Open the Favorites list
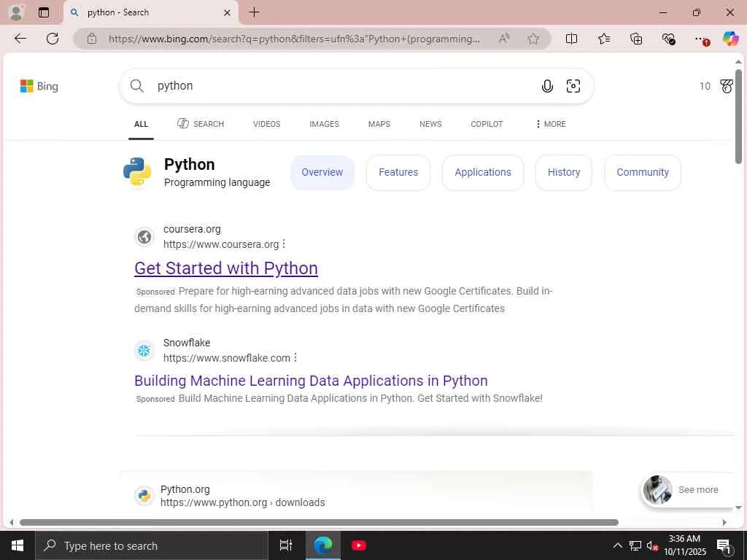 point(603,39)
